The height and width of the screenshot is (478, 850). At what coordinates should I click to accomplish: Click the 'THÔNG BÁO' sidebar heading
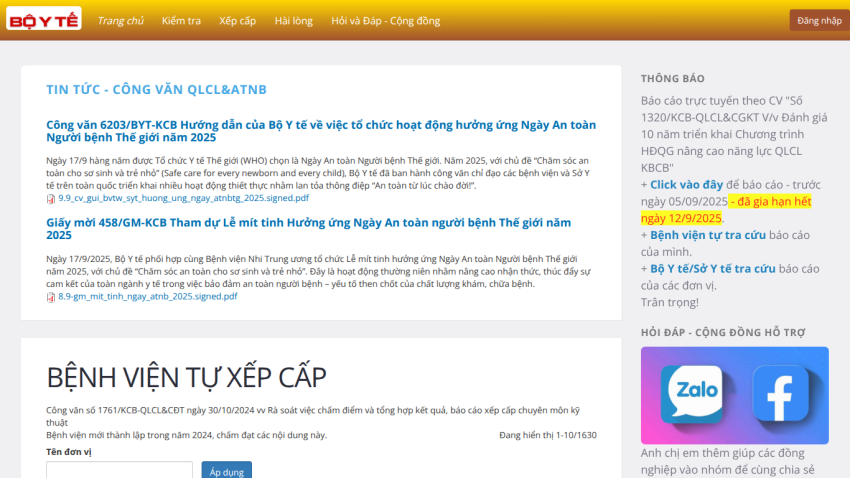(x=673, y=79)
